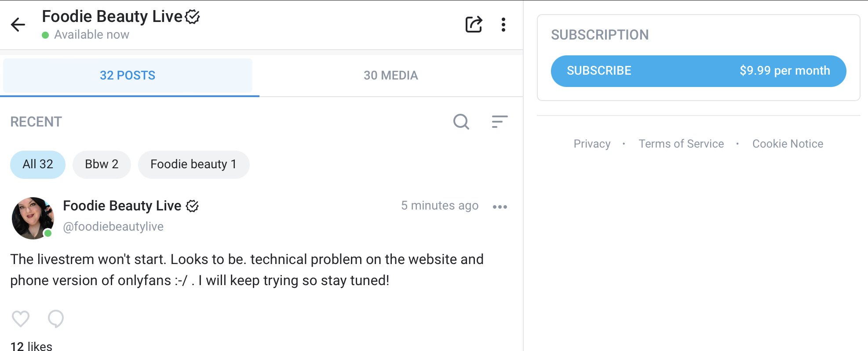The height and width of the screenshot is (351, 868).
Task: Open the Terms of Service link
Action: coord(681,144)
